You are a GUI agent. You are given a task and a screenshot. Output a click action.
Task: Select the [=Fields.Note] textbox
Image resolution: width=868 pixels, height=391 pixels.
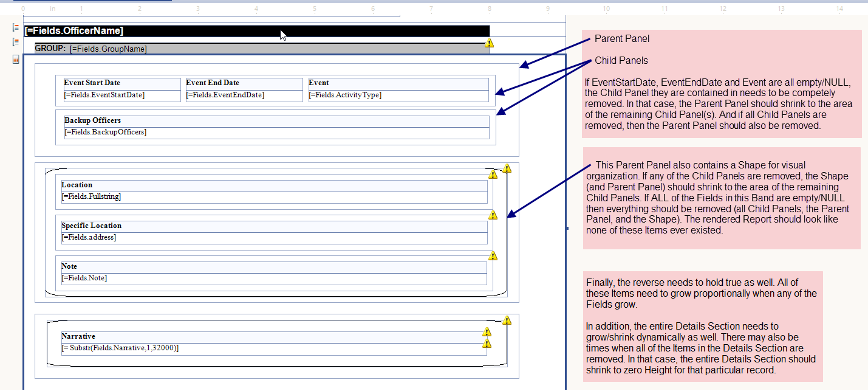274,279
